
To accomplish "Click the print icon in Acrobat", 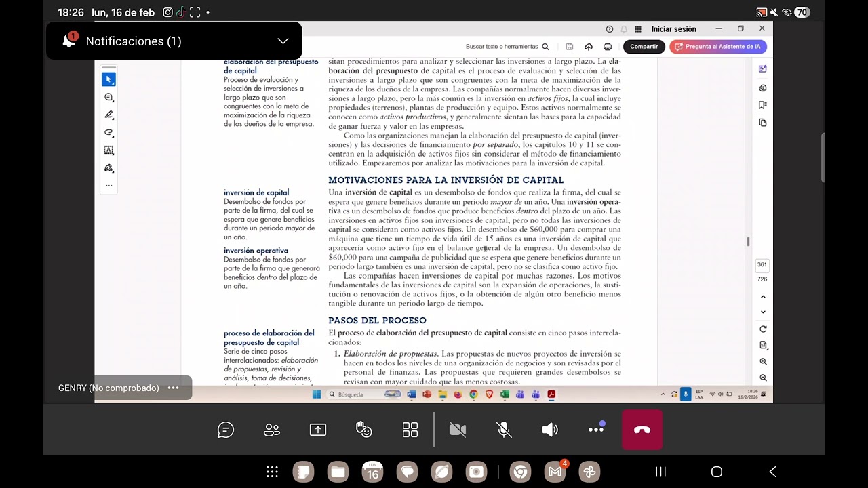I will pos(608,47).
